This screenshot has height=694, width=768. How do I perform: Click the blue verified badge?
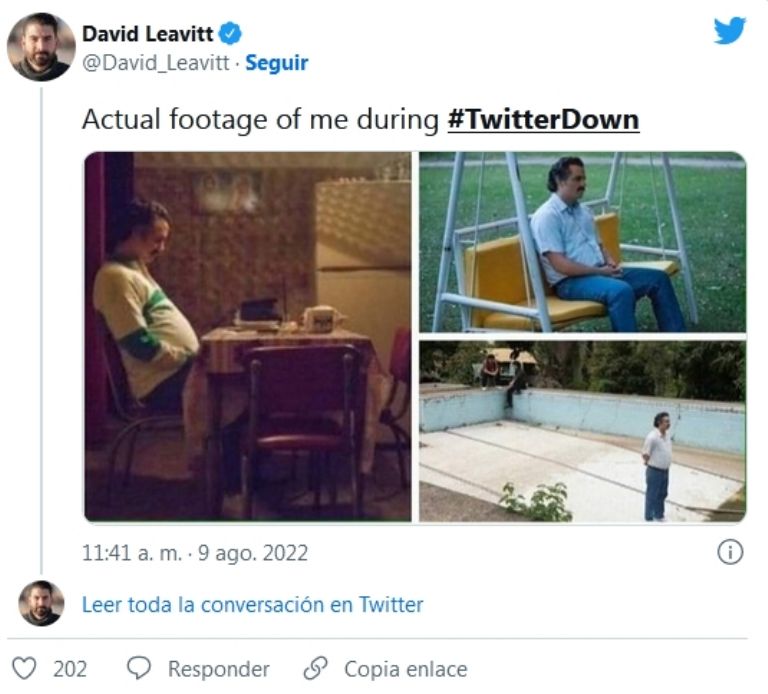[230, 34]
